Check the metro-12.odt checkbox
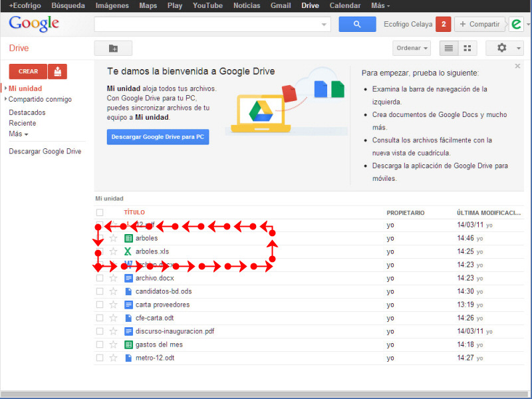This screenshot has height=399, width=532. 99,358
